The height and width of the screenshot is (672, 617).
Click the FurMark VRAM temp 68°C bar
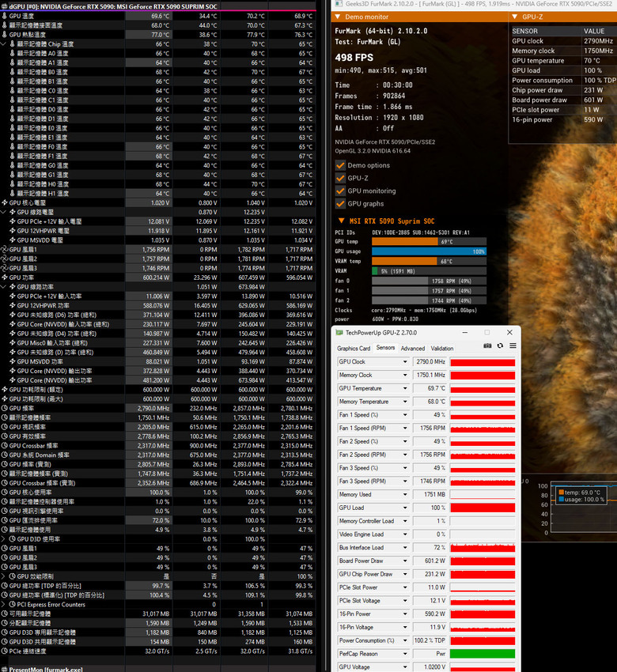(429, 261)
